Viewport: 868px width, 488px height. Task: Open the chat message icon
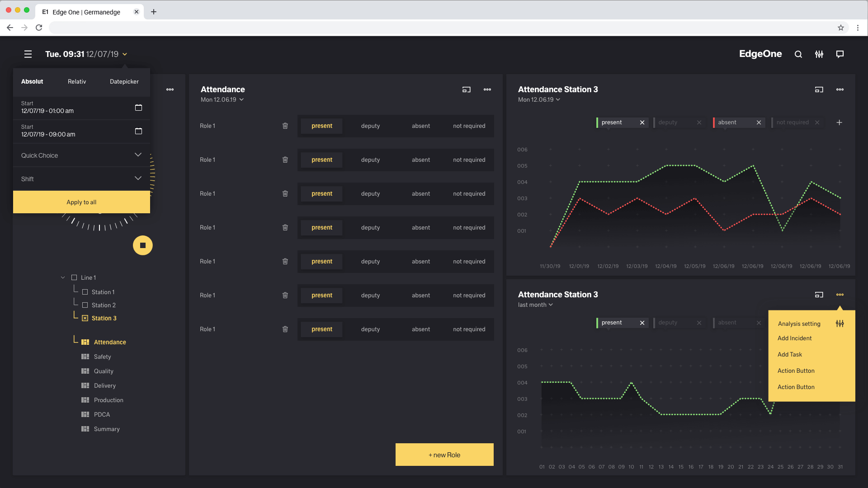coord(840,54)
